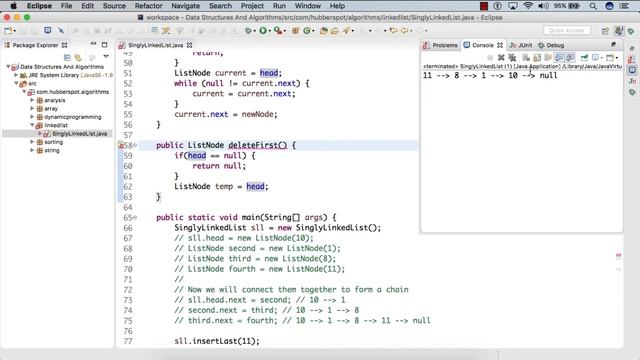Click the Debug bug toolbar icon

(248, 31)
